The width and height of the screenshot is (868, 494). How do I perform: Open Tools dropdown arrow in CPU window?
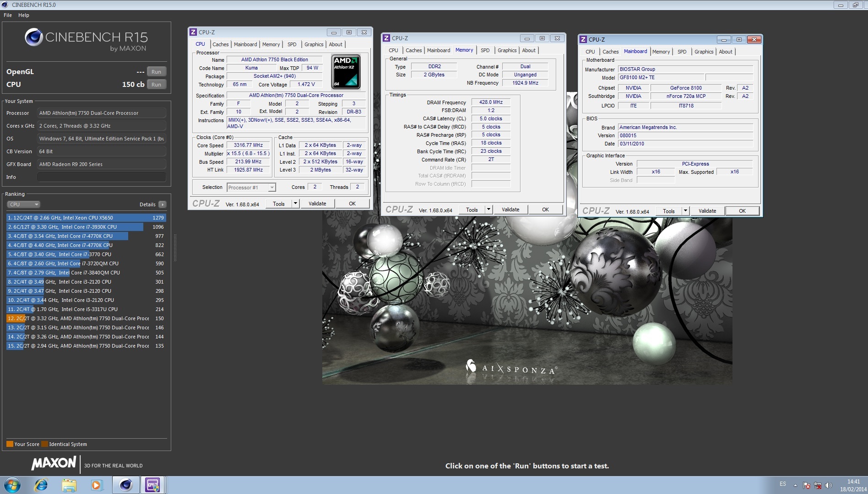tap(295, 204)
